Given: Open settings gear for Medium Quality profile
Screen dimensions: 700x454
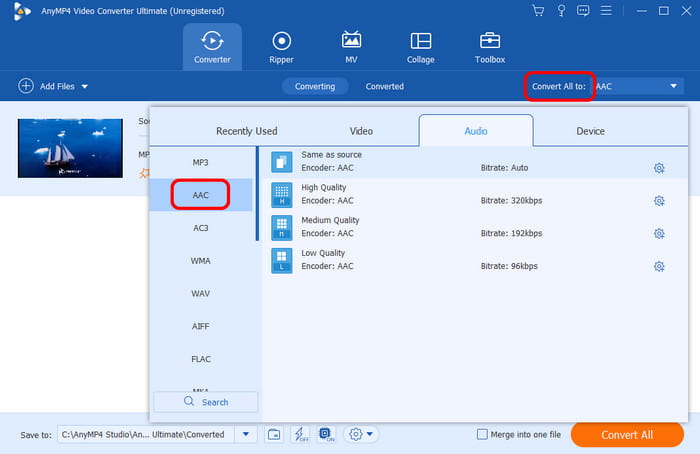Looking at the screenshot, I should pos(659,233).
